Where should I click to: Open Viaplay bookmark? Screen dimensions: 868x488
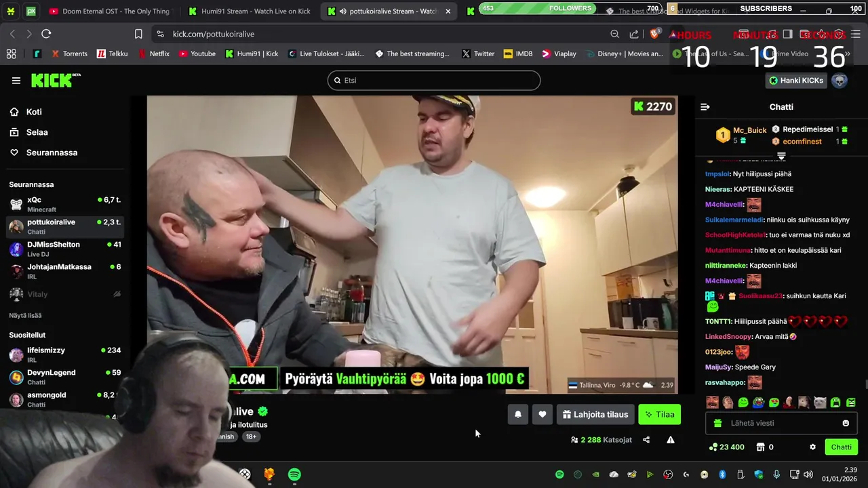click(x=559, y=54)
